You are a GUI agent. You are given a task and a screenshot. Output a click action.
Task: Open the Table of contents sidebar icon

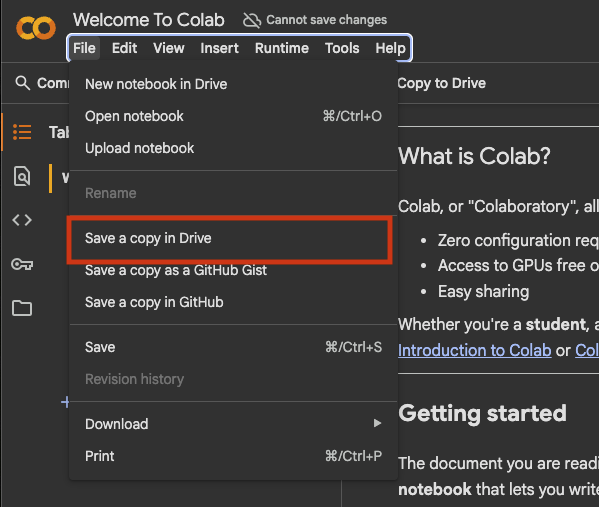coord(22,132)
